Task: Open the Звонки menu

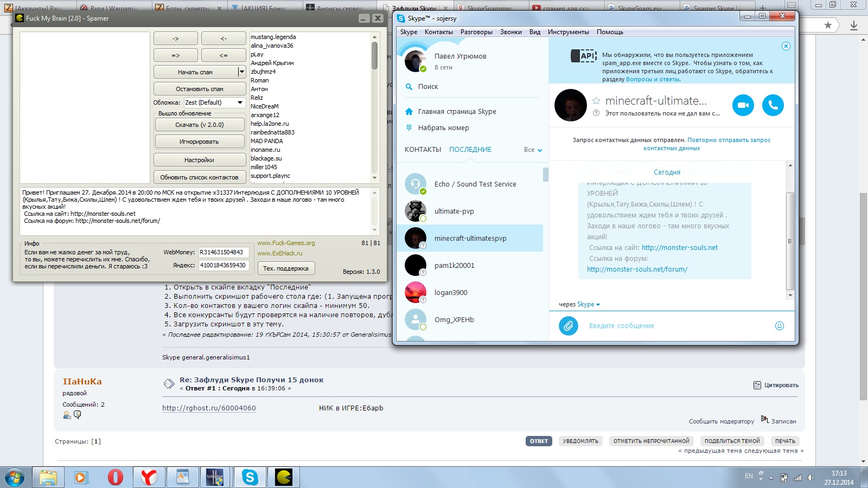Action: (510, 32)
